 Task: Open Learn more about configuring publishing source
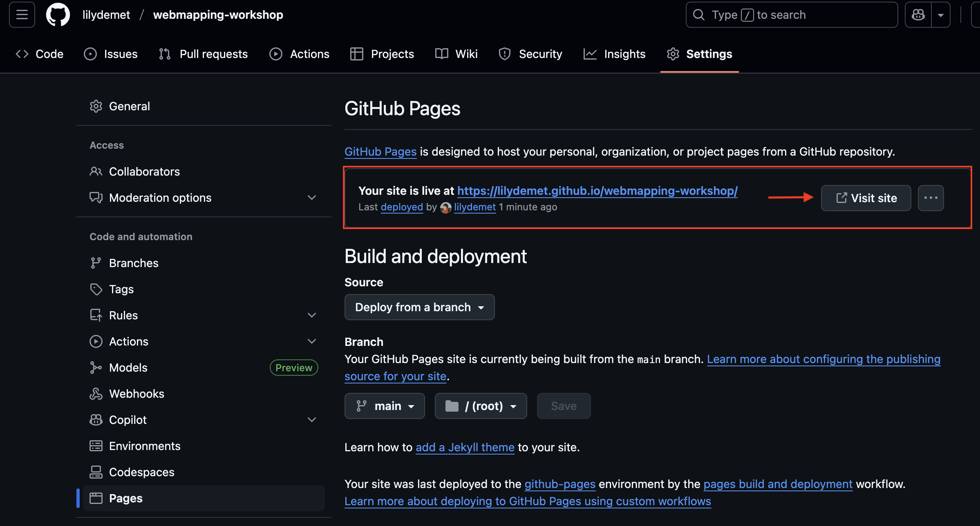point(823,359)
